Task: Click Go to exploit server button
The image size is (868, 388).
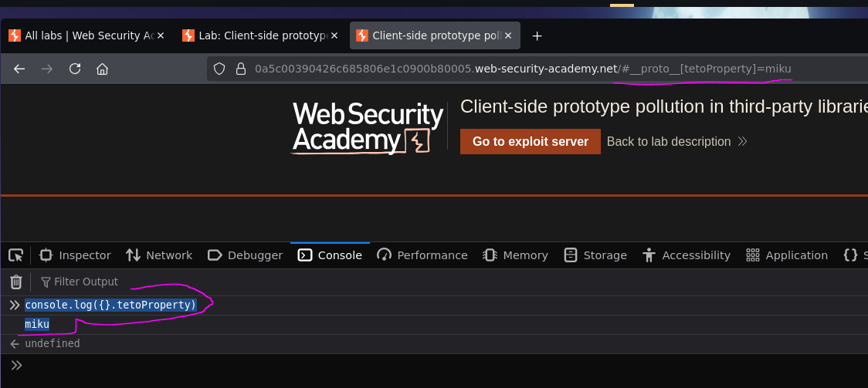Action: [531, 141]
